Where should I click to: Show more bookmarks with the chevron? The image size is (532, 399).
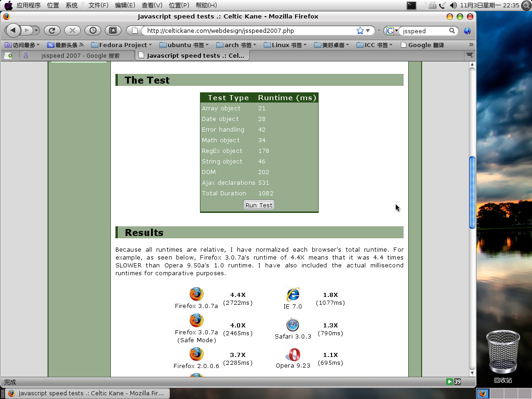point(471,45)
